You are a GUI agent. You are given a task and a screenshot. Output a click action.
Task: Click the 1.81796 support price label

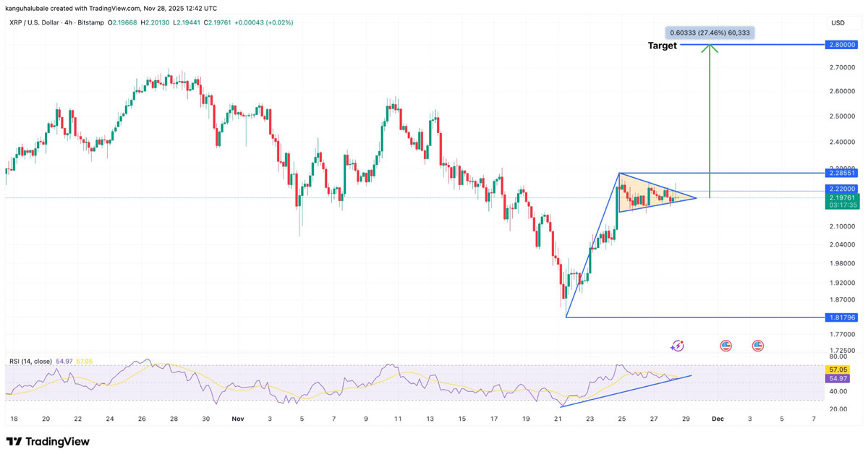click(841, 316)
